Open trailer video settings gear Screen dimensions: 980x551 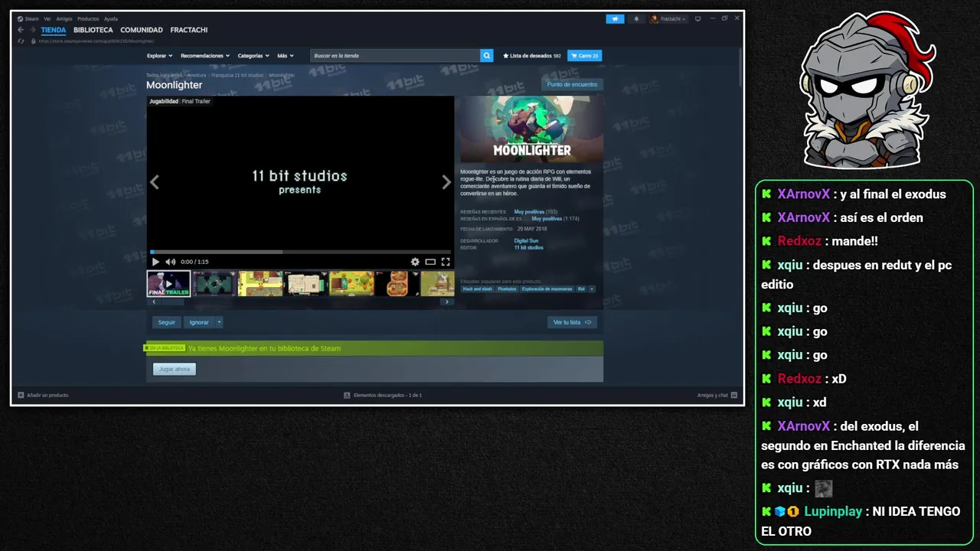coord(415,262)
